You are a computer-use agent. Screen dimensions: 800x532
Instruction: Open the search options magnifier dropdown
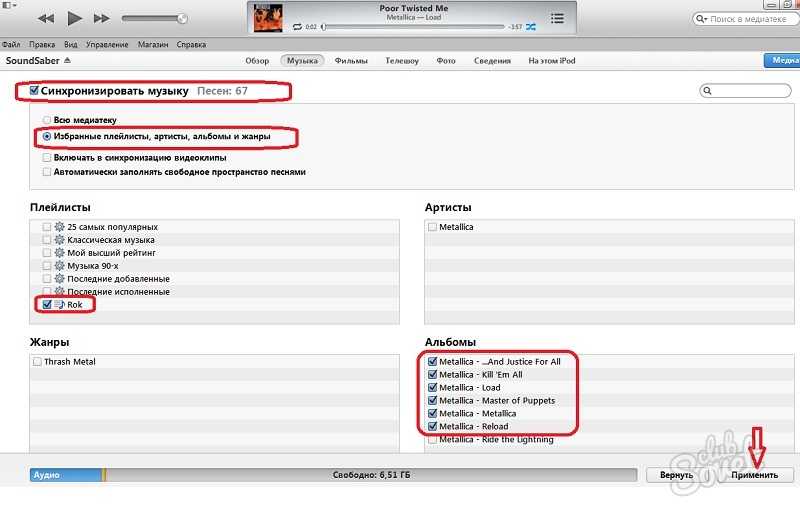701,19
